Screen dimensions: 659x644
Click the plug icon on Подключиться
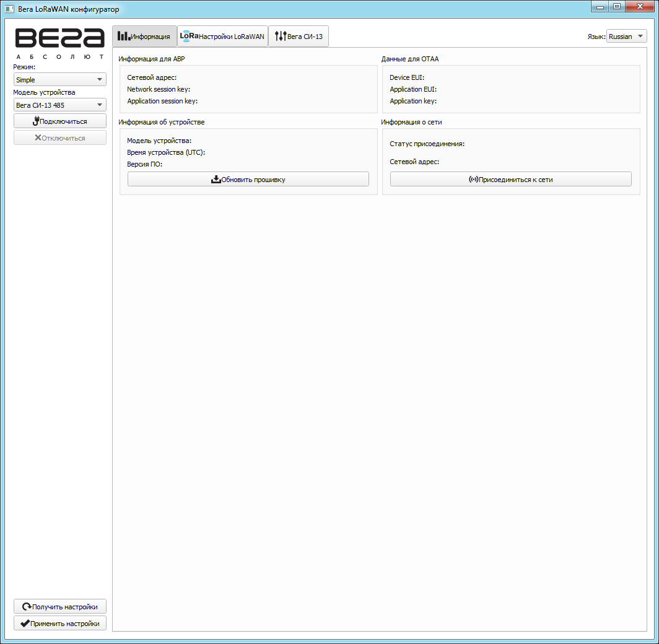point(36,121)
